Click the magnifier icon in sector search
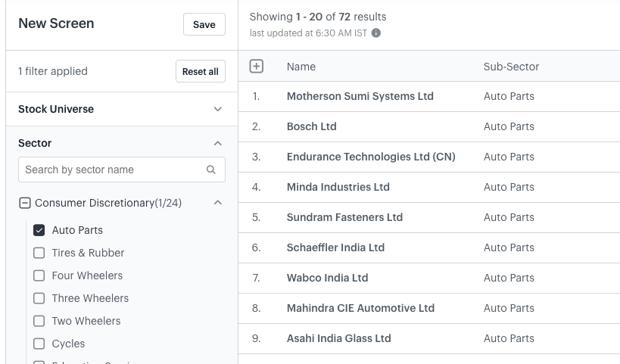620x364 pixels. 211,170
